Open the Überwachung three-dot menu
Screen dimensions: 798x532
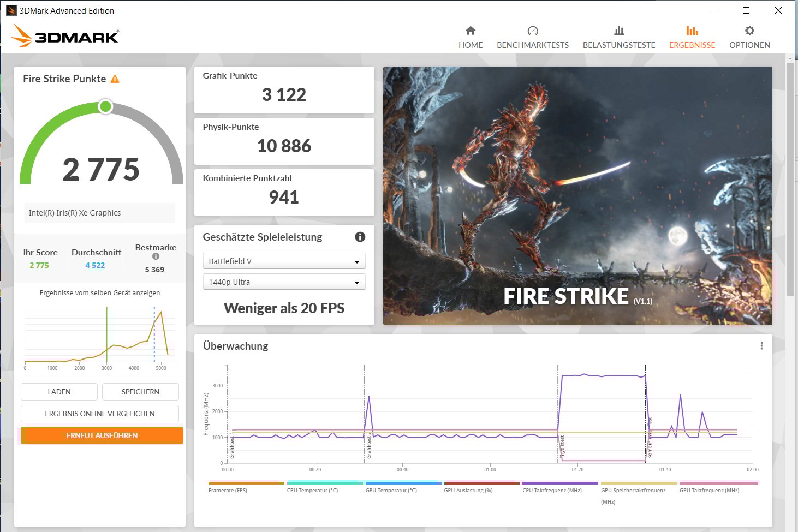click(x=761, y=346)
